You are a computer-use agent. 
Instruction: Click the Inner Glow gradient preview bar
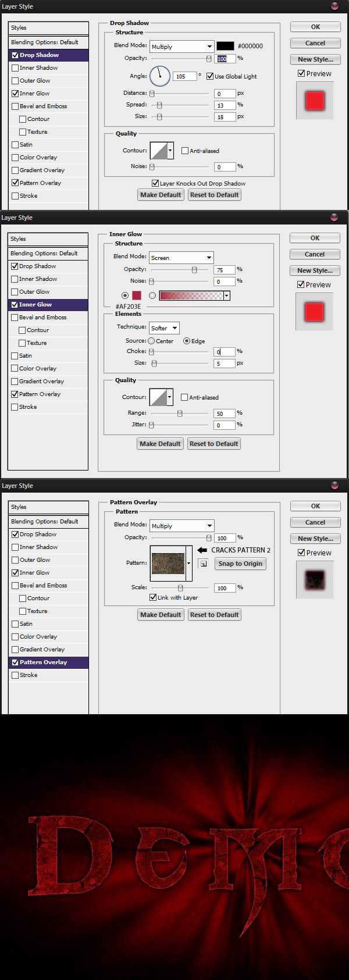pyautogui.click(x=191, y=295)
